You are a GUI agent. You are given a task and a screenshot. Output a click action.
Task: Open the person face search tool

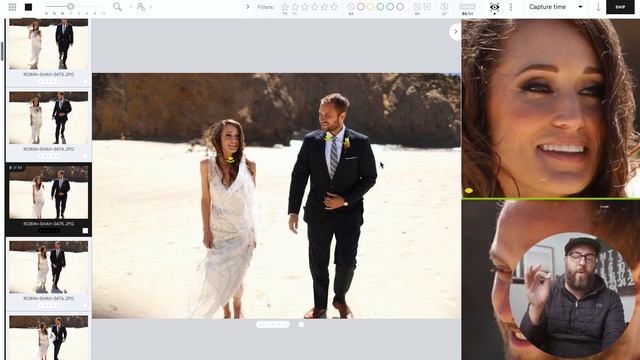tap(141, 7)
